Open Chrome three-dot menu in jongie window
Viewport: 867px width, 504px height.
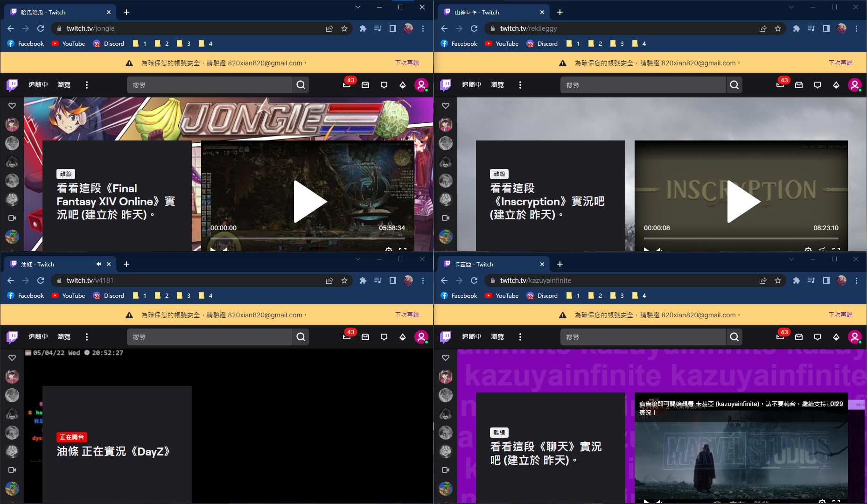(423, 28)
